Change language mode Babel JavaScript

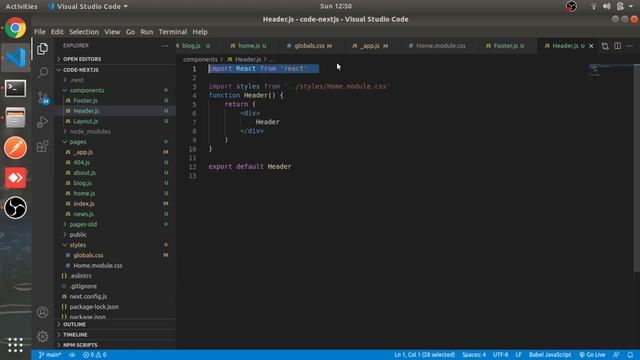tap(550, 355)
